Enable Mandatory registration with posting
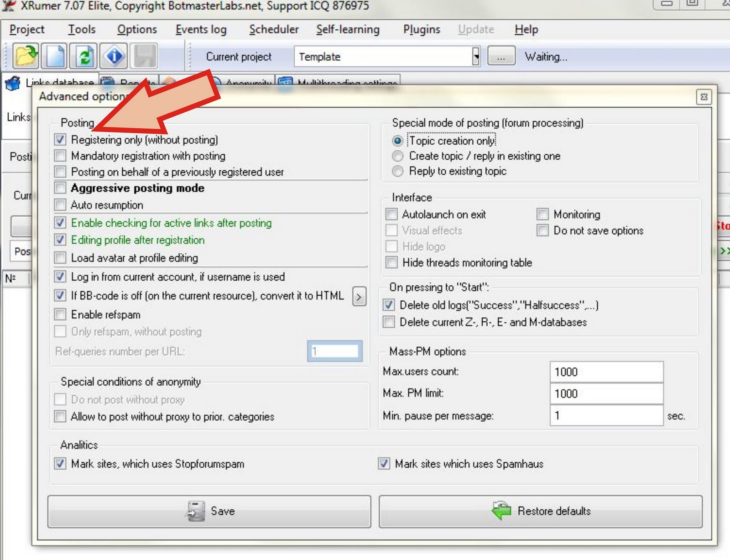Screen dimensions: 730x560 coord(60,156)
